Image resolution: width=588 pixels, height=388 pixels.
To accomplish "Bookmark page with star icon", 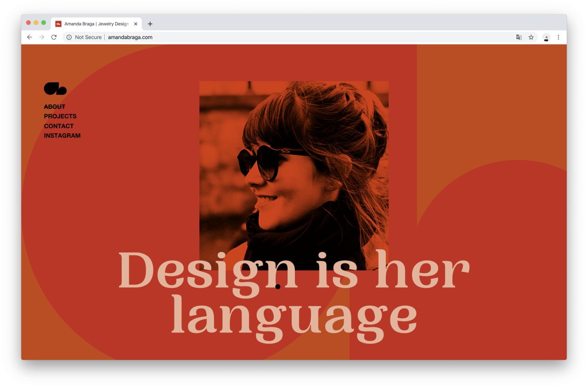I will [531, 37].
